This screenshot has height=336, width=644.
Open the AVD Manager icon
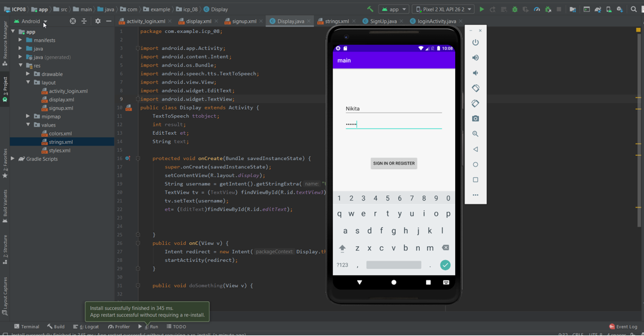609,9
